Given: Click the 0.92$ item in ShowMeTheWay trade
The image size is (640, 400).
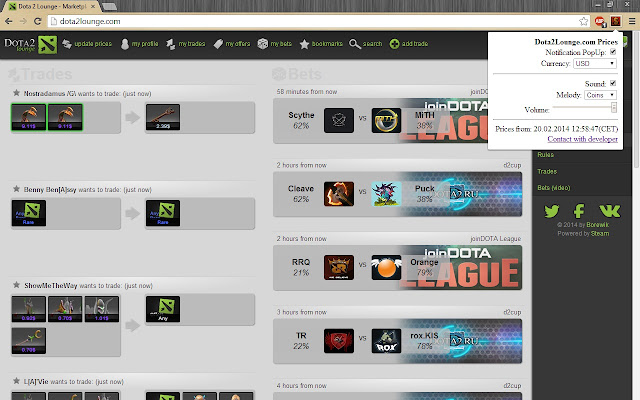Looking at the screenshot, I should coord(29,309).
